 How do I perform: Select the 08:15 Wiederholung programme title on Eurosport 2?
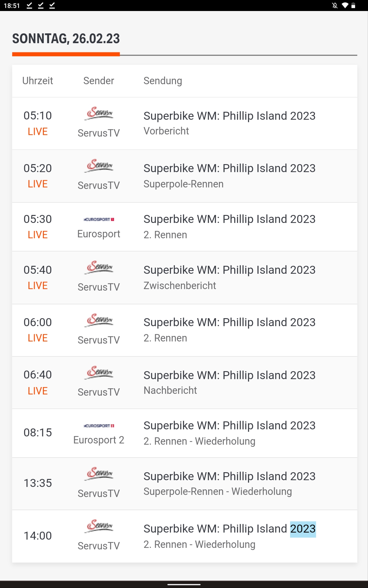[229, 426]
